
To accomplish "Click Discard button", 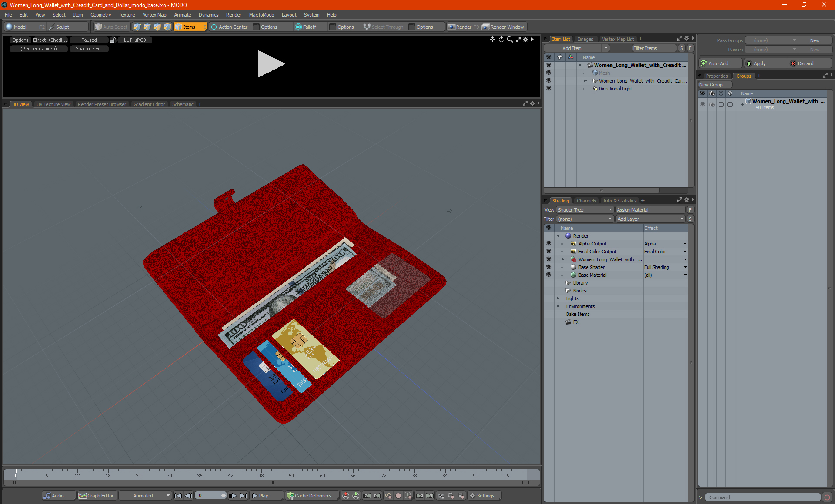I will coord(810,63).
